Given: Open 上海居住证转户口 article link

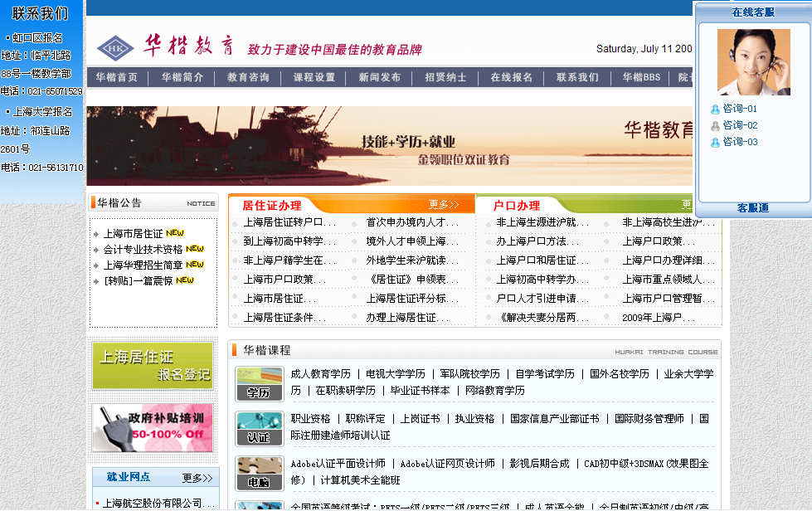Looking at the screenshot, I should (x=289, y=222).
